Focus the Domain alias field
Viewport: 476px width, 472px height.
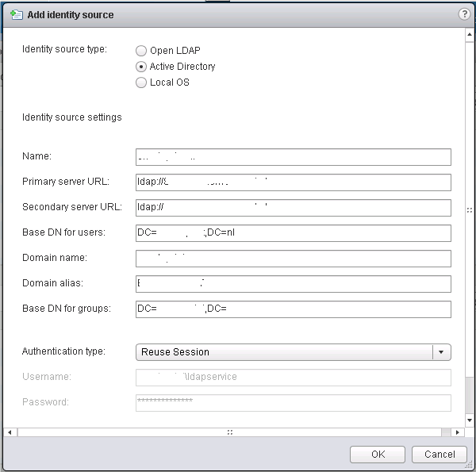click(294, 284)
